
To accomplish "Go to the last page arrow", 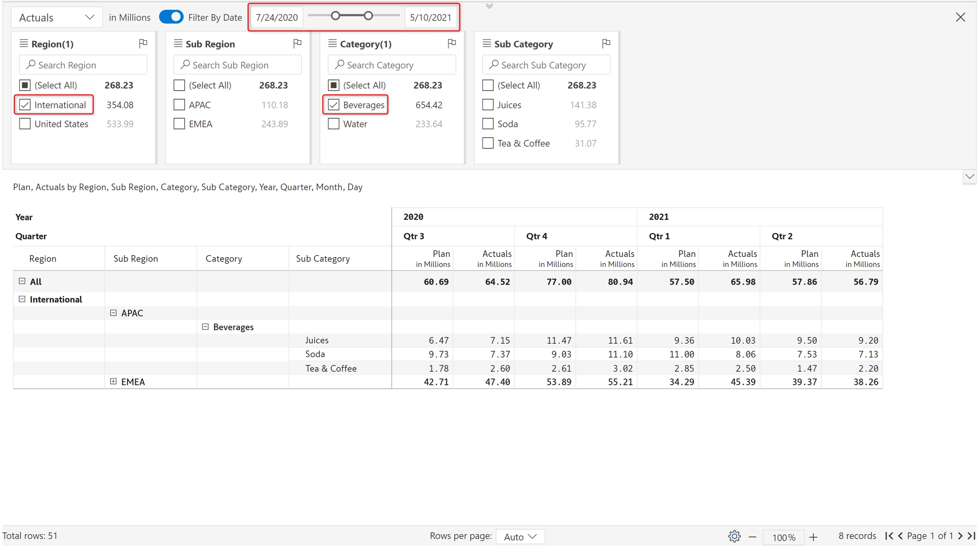I will click(971, 536).
